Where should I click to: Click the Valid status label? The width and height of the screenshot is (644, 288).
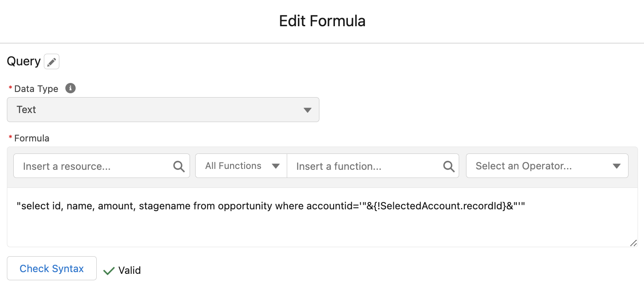(129, 270)
